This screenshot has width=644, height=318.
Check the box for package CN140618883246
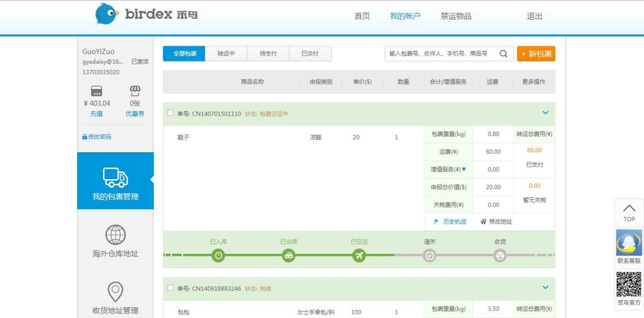[170, 288]
